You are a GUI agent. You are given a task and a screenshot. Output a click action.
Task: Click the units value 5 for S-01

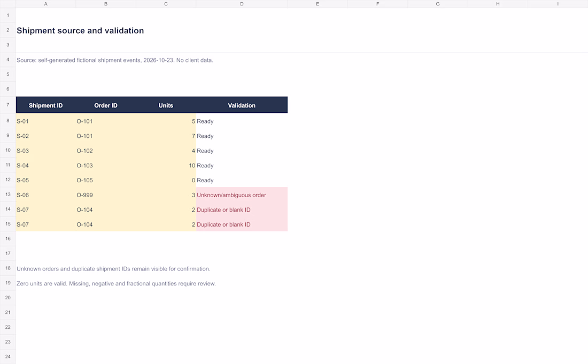pos(166,121)
